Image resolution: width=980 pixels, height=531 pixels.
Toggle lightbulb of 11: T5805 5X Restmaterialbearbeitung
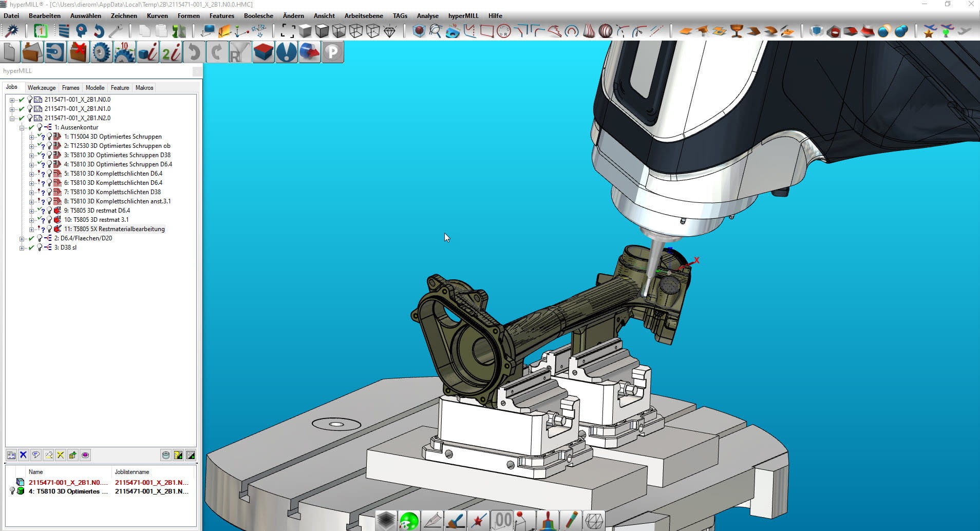[49, 229]
